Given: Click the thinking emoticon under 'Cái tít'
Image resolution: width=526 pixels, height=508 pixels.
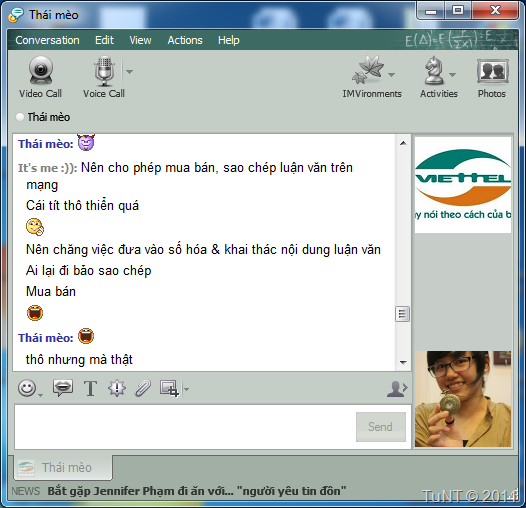Looking at the screenshot, I should pyautogui.click(x=35, y=226).
